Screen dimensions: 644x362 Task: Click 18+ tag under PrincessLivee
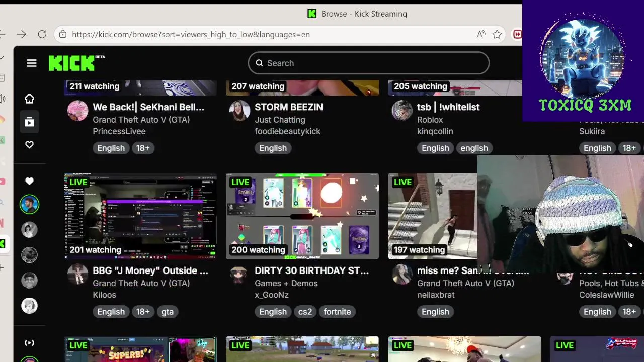click(x=143, y=148)
